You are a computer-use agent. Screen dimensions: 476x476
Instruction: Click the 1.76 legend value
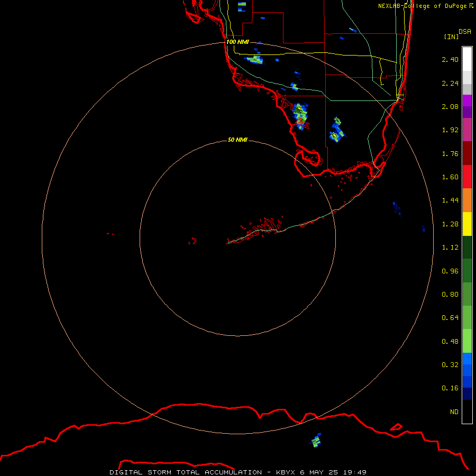(x=450, y=153)
